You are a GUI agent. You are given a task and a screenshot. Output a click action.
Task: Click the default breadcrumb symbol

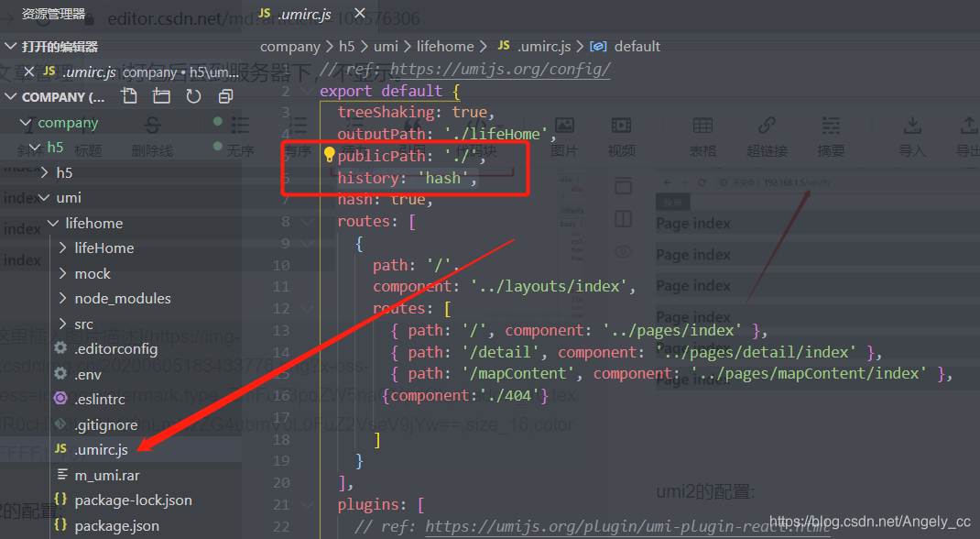[x=637, y=46]
